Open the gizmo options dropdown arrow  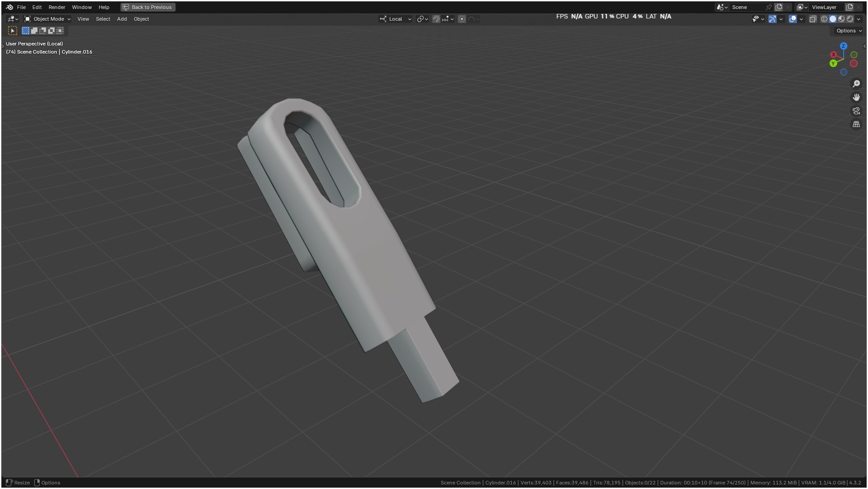781,19
